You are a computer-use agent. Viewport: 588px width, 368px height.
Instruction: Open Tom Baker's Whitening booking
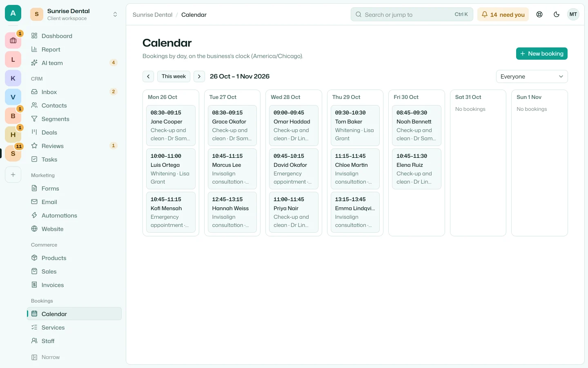pos(355,126)
